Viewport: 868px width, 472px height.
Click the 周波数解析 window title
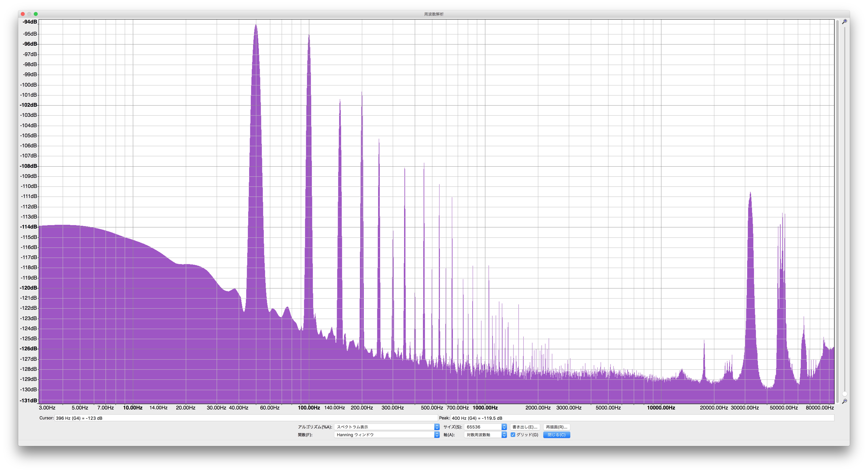pos(434,14)
